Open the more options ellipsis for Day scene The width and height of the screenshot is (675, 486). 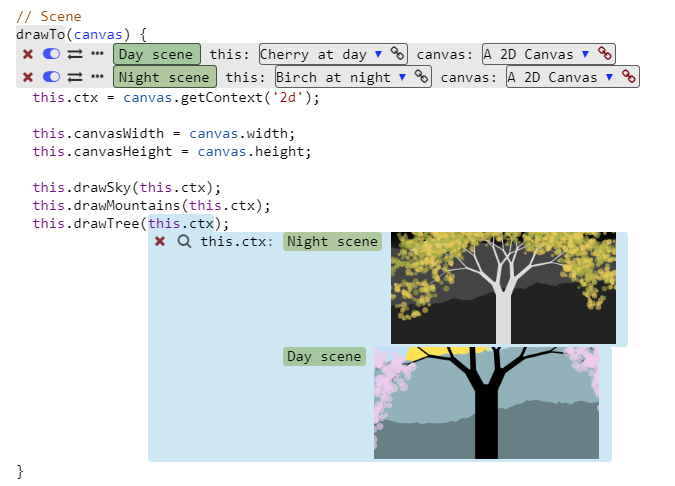pos(97,54)
